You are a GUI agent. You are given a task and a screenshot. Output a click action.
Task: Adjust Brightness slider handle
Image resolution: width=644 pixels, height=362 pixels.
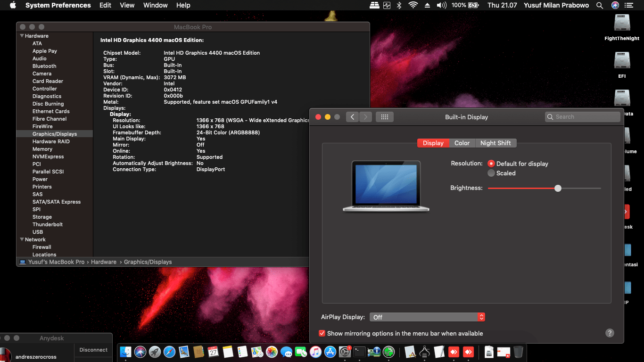(558, 188)
